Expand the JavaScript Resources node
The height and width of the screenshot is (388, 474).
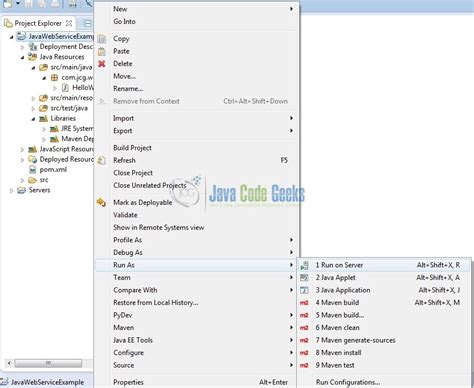[x=22, y=150]
